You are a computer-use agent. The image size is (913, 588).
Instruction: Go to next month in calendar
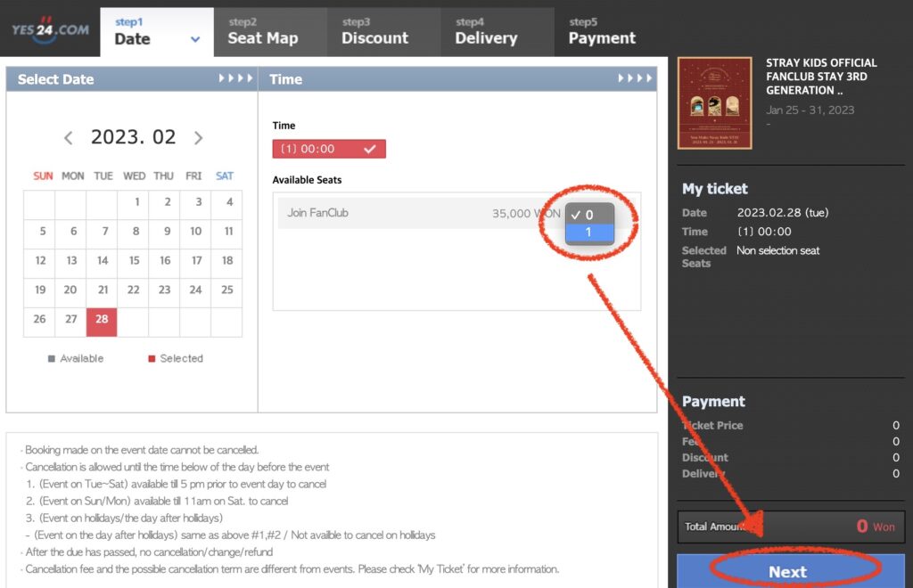pyautogui.click(x=198, y=138)
